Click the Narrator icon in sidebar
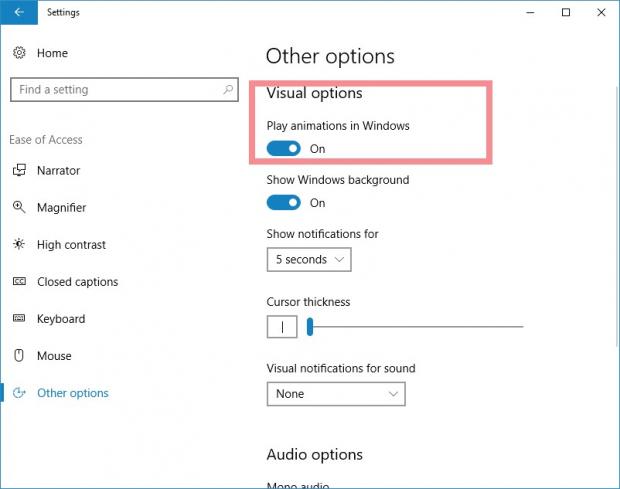The width and height of the screenshot is (620, 489). click(x=19, y=171)
